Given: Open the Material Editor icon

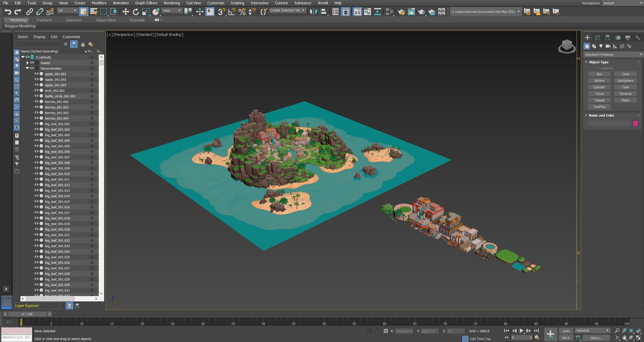Looking at the screenshot, I should tap(389, 12).
